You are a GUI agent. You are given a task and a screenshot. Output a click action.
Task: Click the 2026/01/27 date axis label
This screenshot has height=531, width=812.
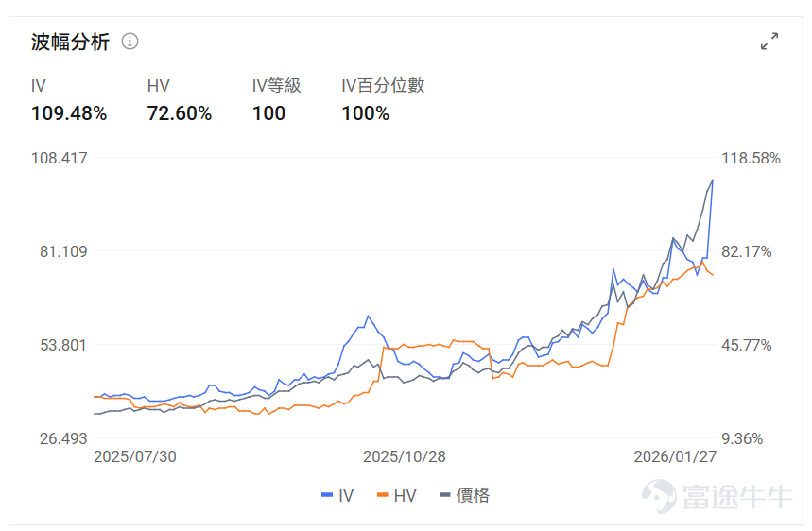tap(675, 456)
